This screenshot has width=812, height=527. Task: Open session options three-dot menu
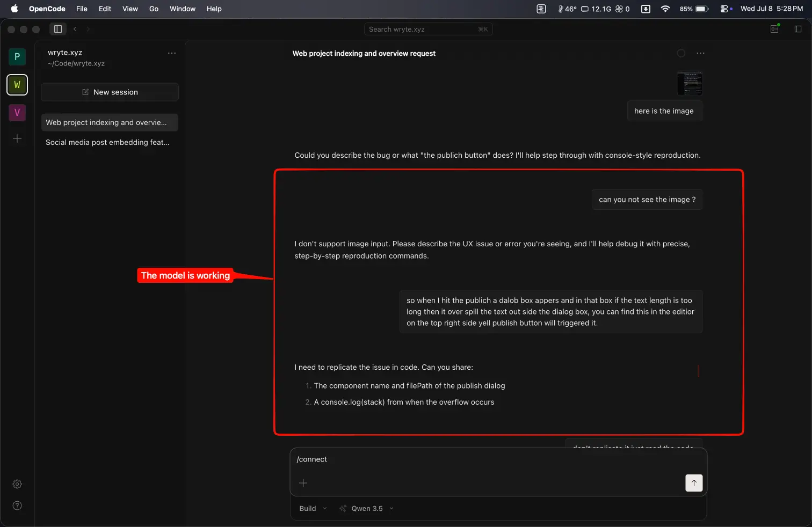click(700, 53)
